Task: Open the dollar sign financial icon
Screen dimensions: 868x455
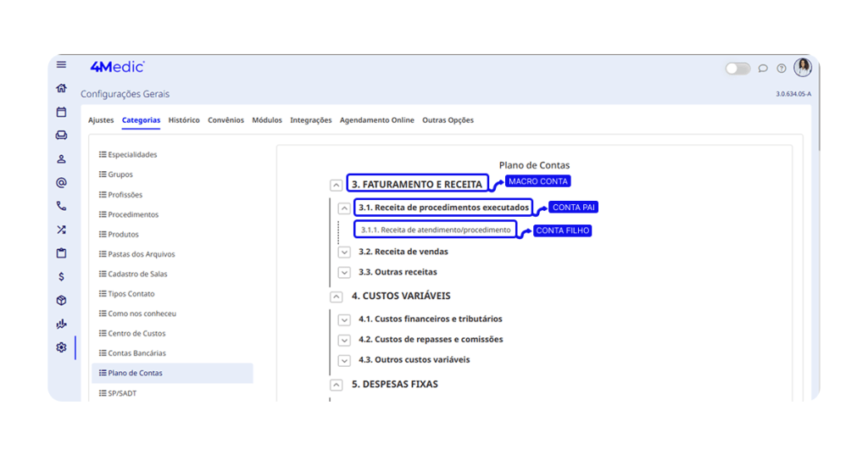Action: coord(61,276)
